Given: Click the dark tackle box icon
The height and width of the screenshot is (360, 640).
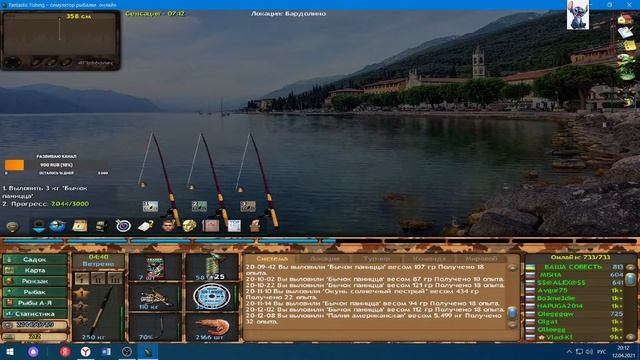Looking at the screenshot, I should pyautogui.click(x=101, y=226).
